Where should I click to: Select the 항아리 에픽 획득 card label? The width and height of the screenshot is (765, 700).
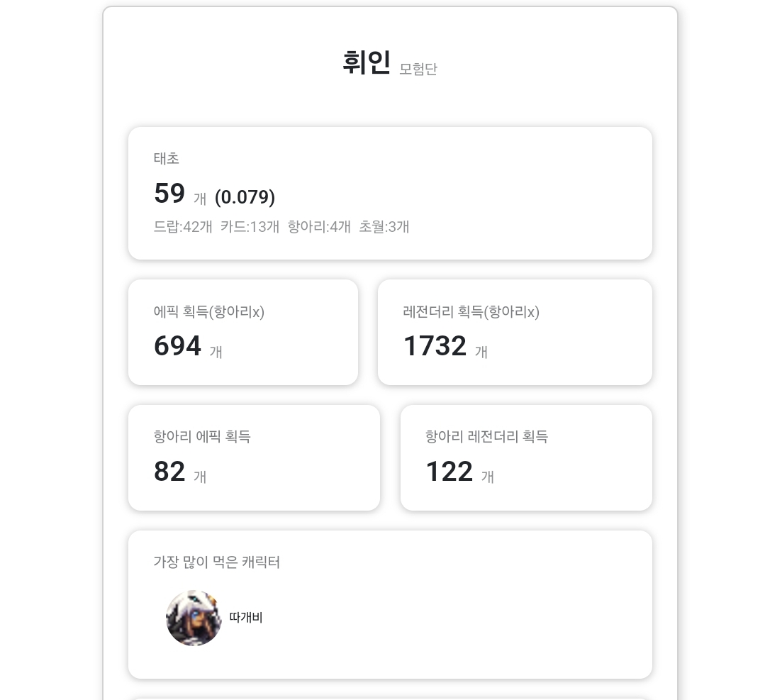[202, 437]
